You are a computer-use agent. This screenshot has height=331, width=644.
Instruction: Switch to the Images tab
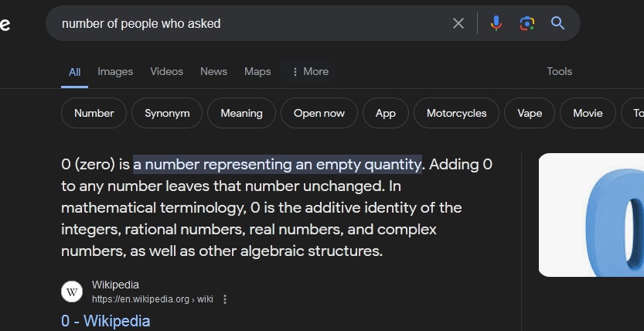pyautogui.click(x=115, y=71)
